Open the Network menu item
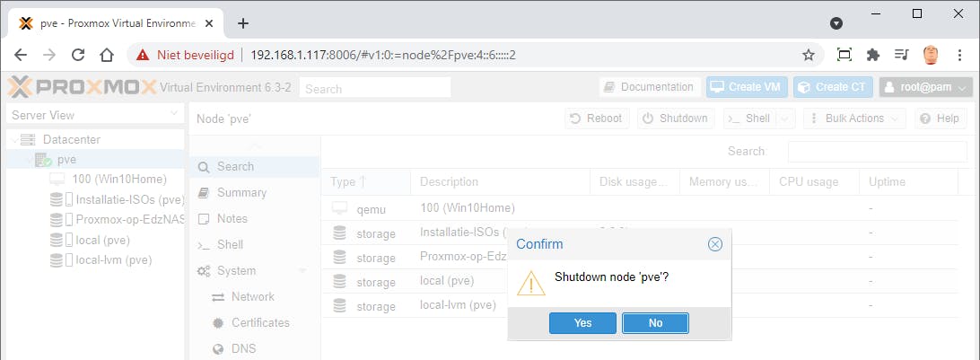 (x=252, y=296)
